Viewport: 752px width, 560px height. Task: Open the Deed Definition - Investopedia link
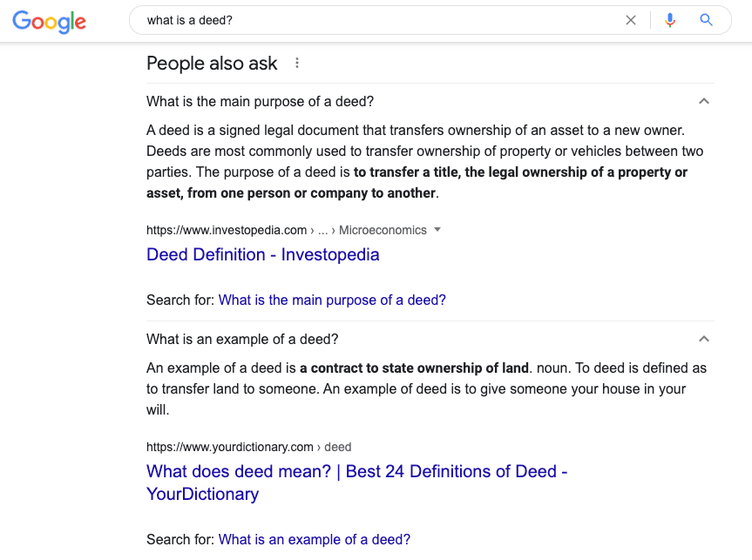click(263, 254)
